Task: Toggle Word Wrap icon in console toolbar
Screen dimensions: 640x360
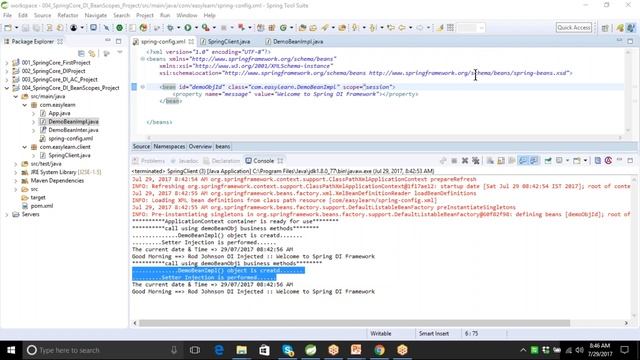Action: coord(512,161)
